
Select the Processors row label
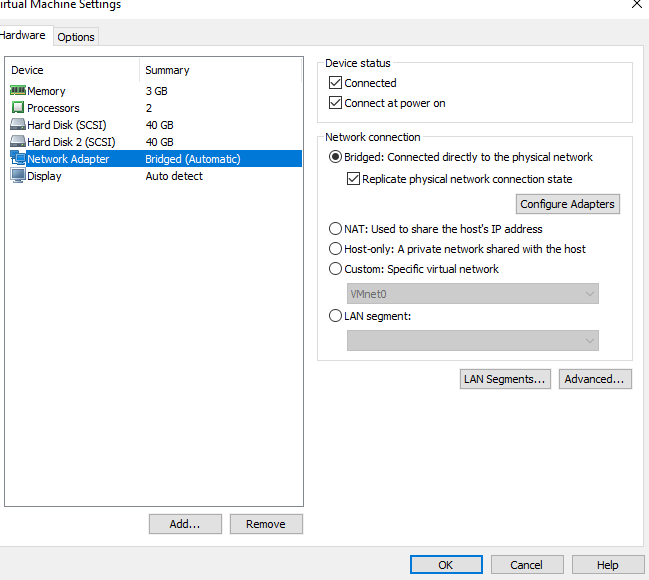(x=53, y=108)
